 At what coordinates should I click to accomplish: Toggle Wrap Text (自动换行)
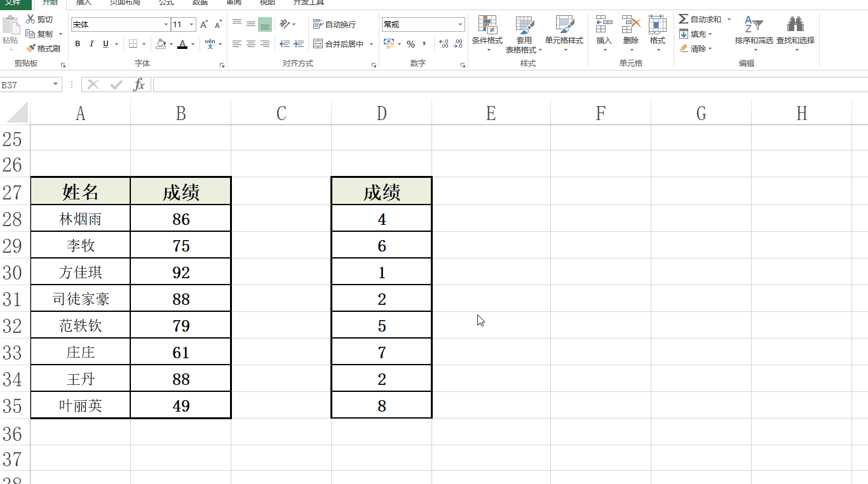pos(334,24)
